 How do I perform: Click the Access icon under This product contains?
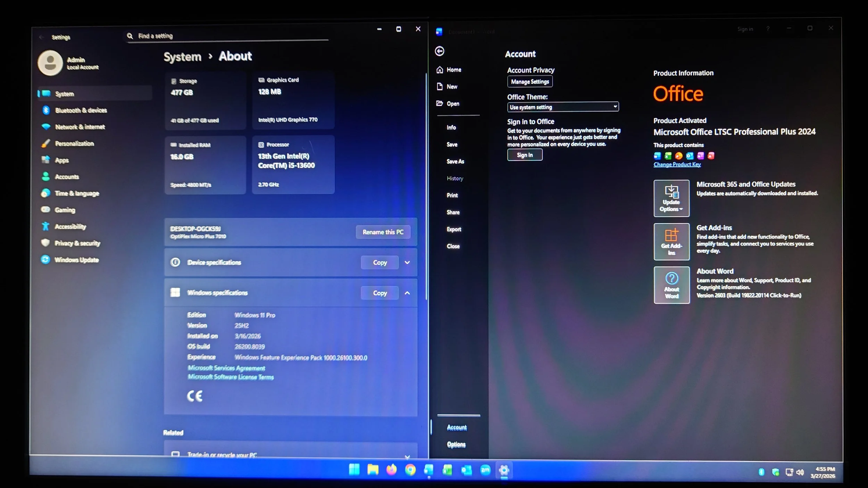[711, 156]
